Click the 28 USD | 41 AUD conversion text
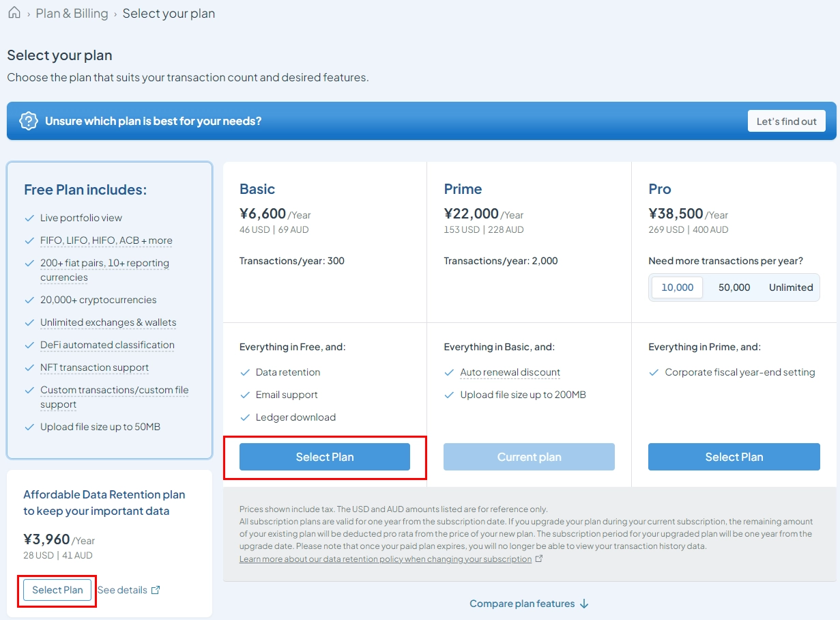 point(58,556)
